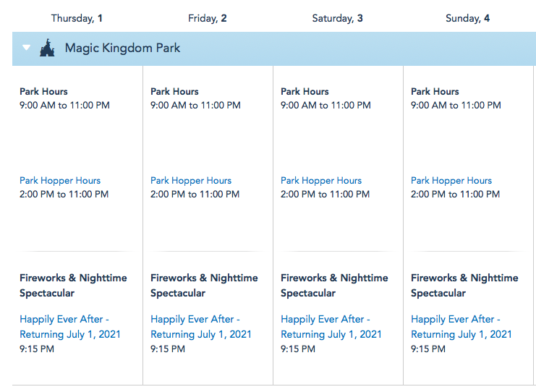Select the Thursday, 1 column header
Screen dimensions: 536x392
coord(77,18)
